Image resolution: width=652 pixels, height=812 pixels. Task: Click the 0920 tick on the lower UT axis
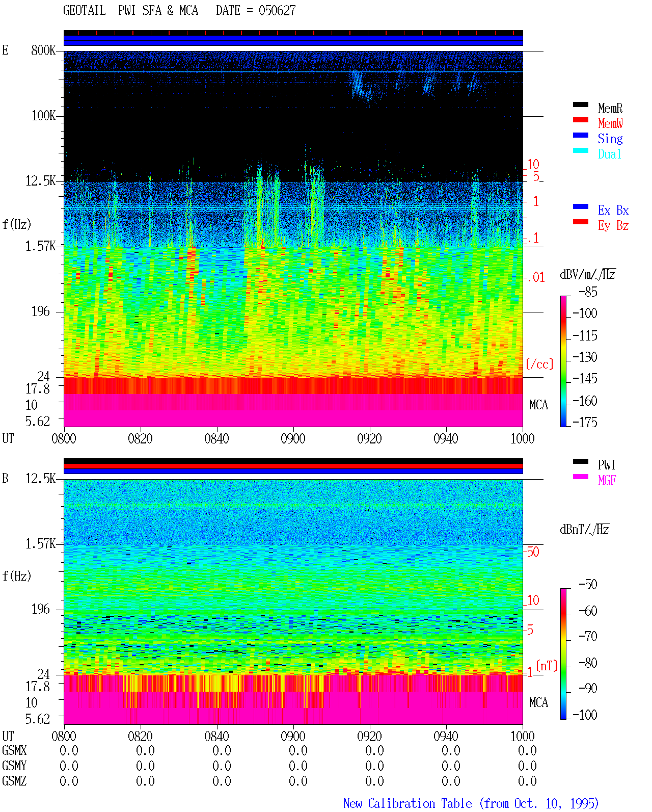click(x=369, y=736)
